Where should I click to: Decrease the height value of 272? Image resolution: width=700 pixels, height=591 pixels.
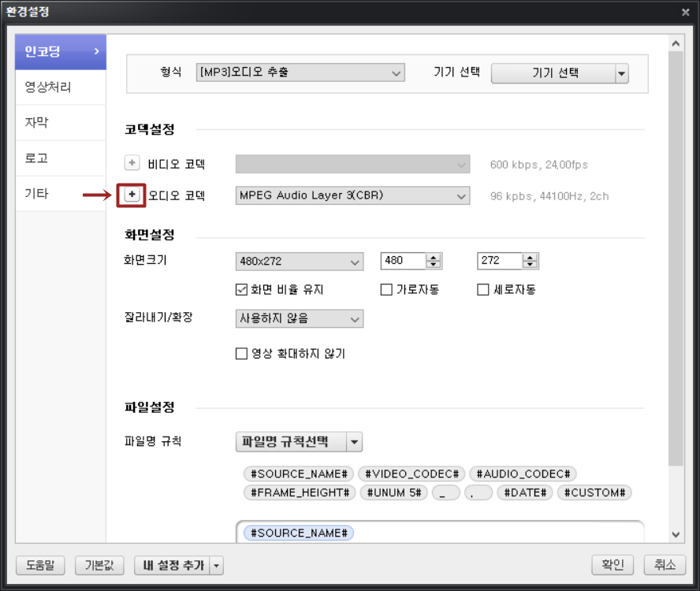pos(531,265)
